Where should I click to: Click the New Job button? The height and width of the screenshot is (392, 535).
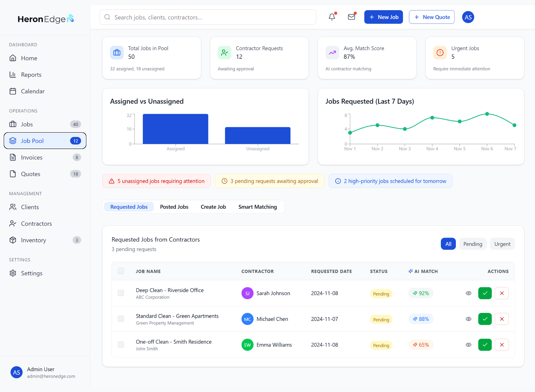(x=384, y=17)
